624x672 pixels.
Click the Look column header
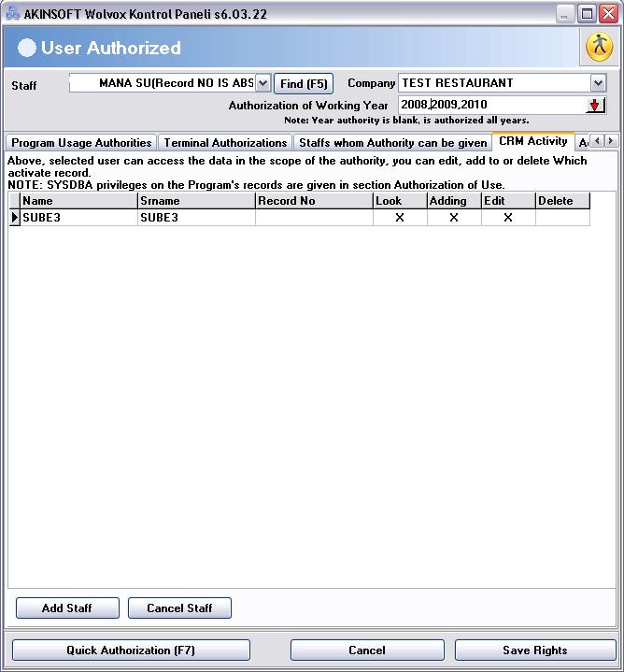pyautogui.click(x=400, y=201)
